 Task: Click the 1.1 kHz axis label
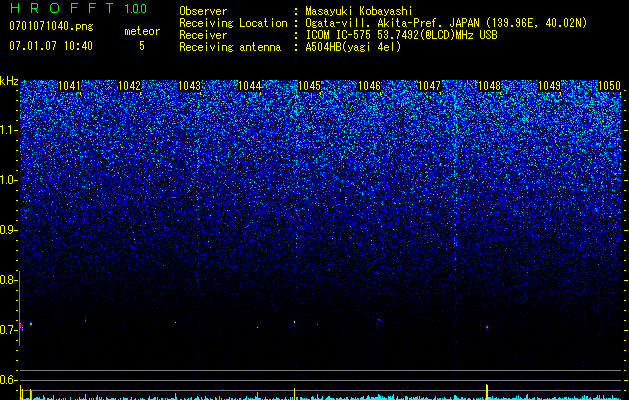(9, 130)
